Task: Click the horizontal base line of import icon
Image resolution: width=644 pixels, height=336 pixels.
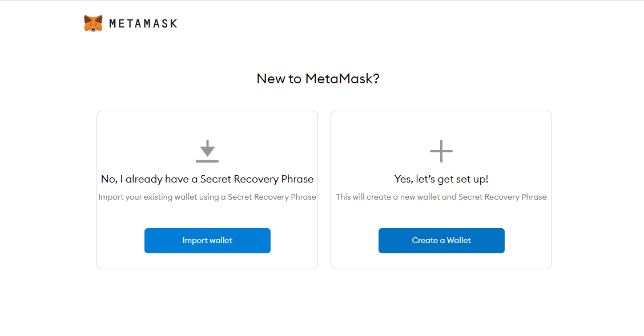Action: point(207,161)
